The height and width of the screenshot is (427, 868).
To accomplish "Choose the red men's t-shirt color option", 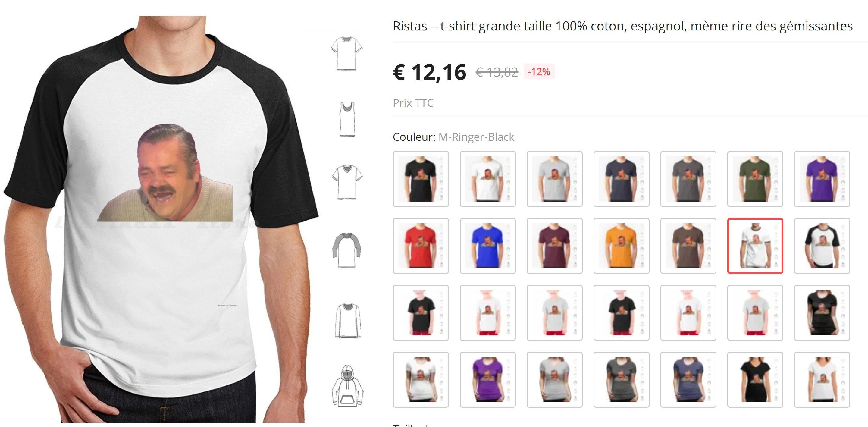I will click(x=421, y=246).
